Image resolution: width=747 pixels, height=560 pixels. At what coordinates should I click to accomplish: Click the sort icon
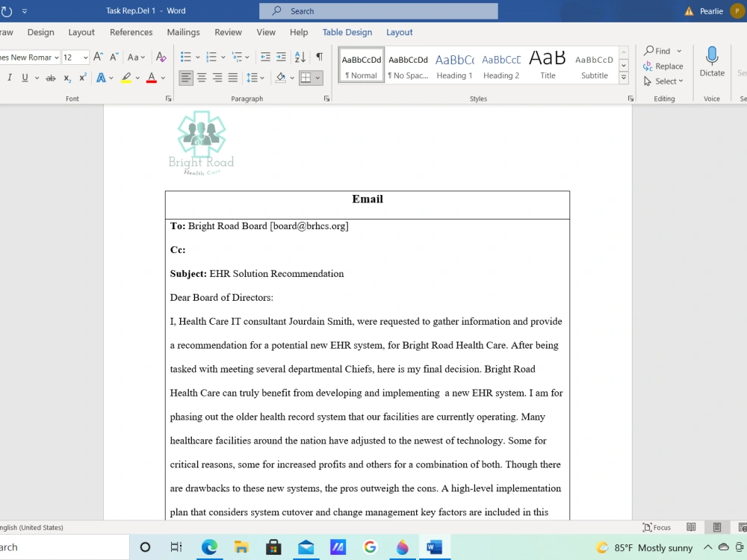300,57
